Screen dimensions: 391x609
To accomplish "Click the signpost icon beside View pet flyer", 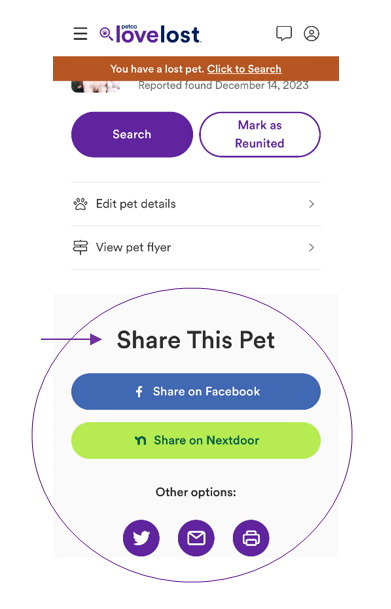I will tap(80, 247).
